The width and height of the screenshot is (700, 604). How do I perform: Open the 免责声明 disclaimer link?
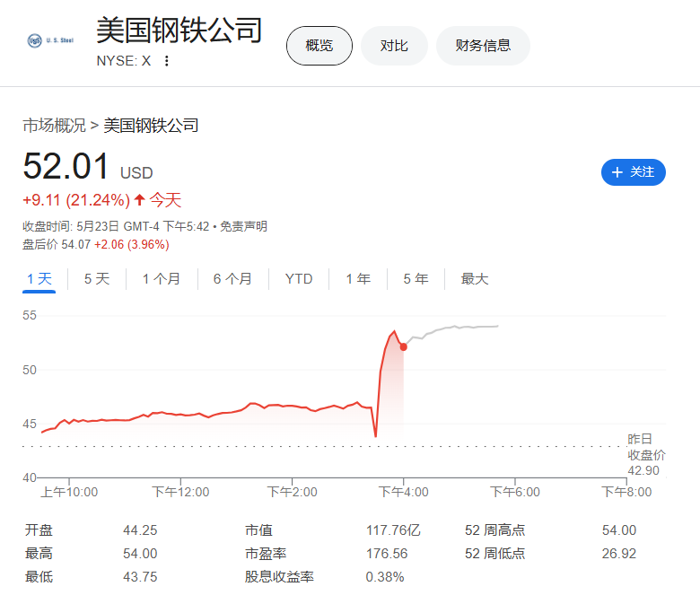pos(243,226)
